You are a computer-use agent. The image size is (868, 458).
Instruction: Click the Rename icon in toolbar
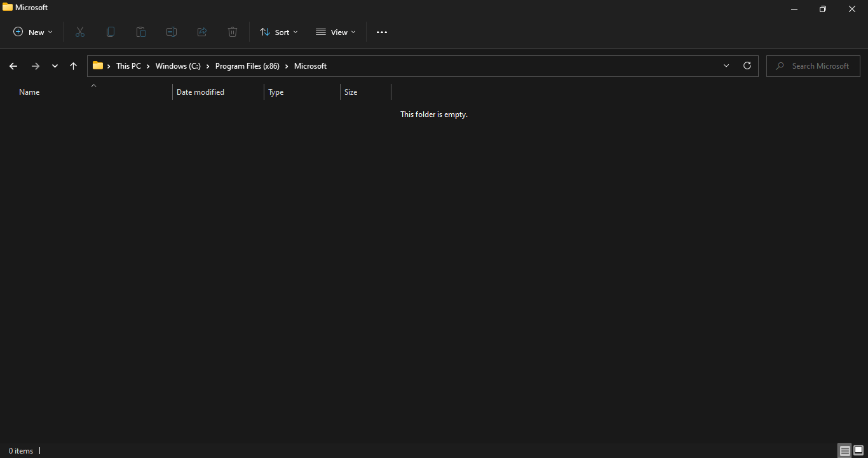click(x=172, y=32)
